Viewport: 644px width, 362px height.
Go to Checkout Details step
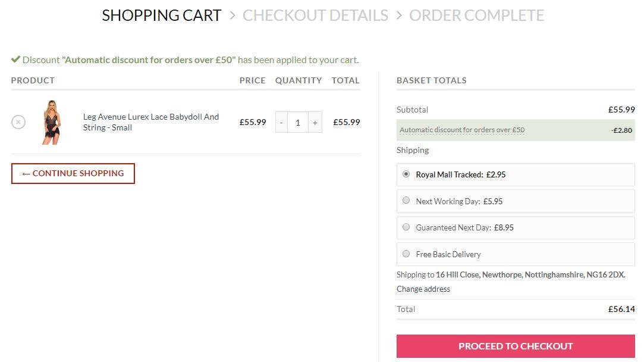pos(315,15)
